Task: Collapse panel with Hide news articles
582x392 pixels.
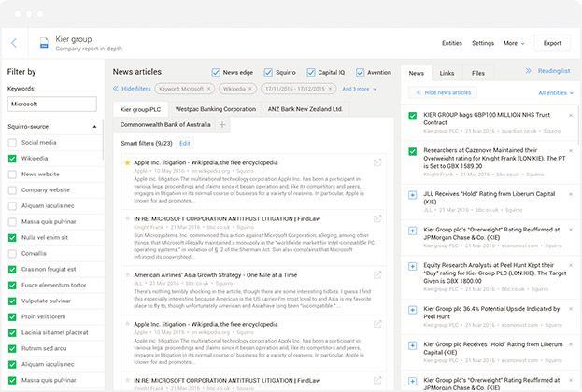Action: [x=443, y=92]
